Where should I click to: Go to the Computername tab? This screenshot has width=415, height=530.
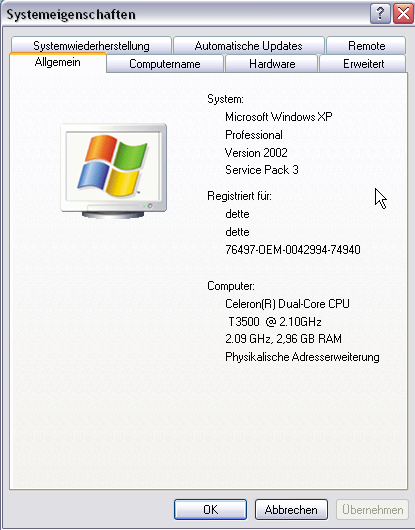165,64
